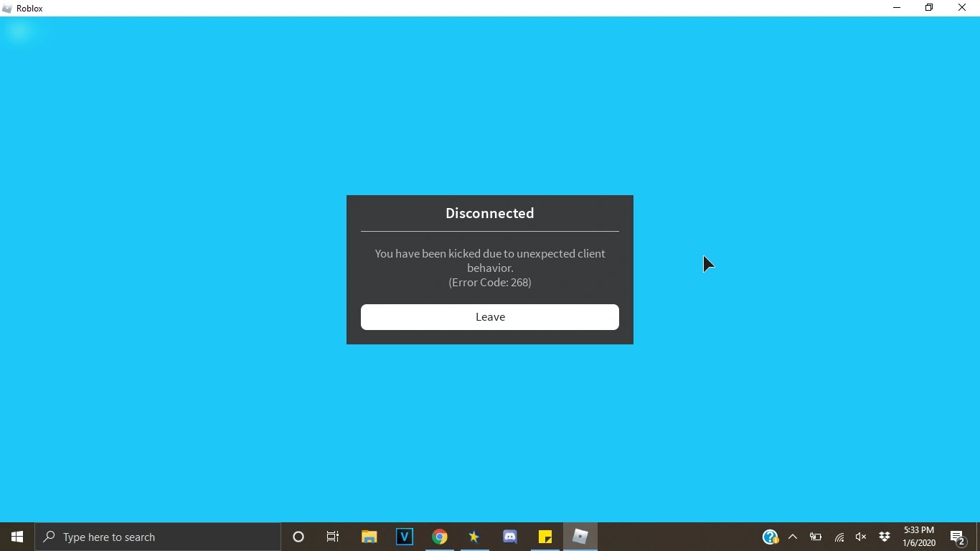
Task: Expand the hidden system tray icons
Action: click(x=793, y=537)
